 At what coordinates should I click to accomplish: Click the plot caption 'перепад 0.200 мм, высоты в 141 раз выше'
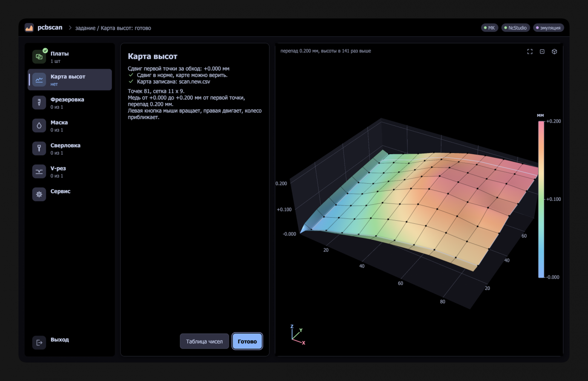tap(326, 51)
